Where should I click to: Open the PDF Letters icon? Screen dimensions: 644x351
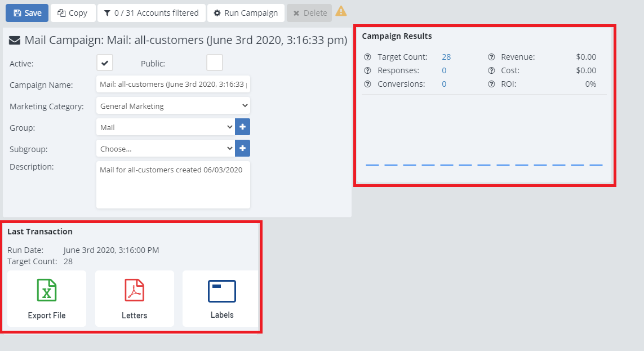click(x=134, y=291)
